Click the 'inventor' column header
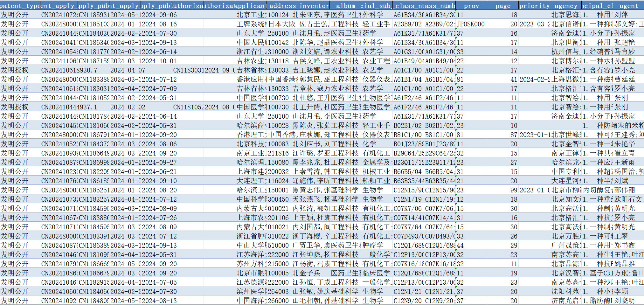This screenshot has width=644, height=305. click(314, 6)
